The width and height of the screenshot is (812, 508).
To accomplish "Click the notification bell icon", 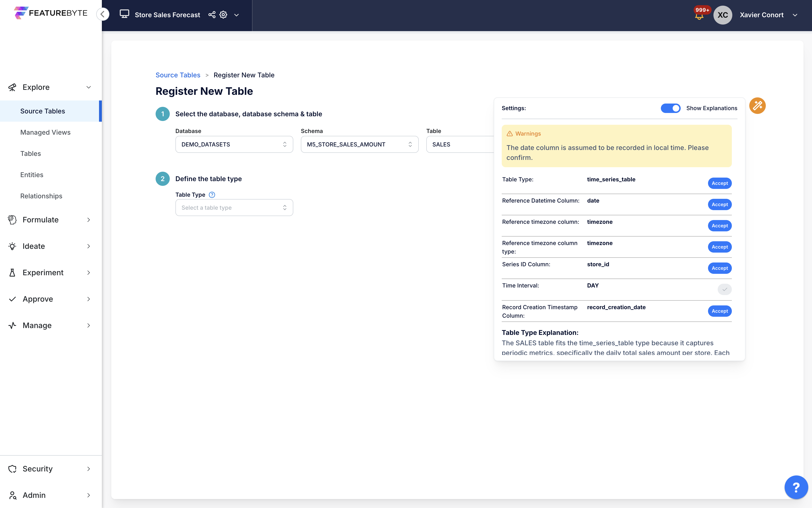I will coord(699,16).
